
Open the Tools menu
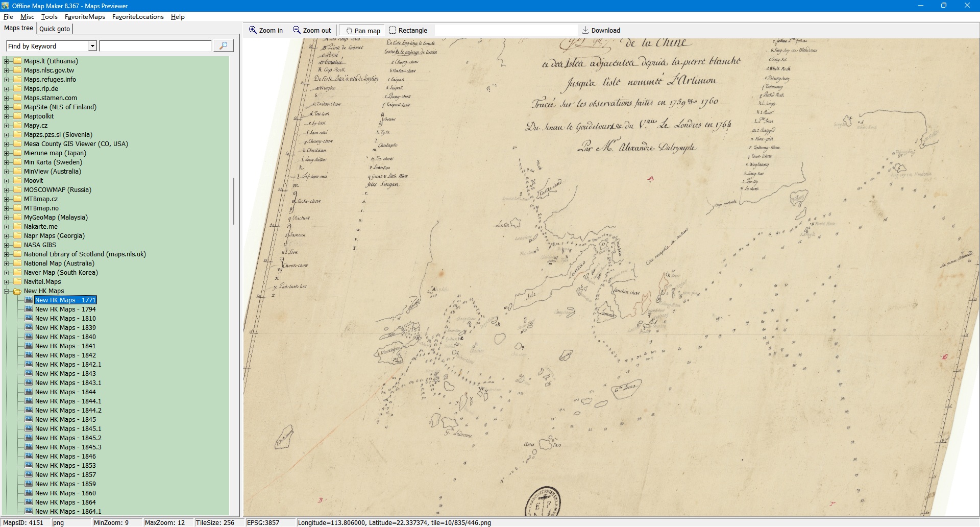pyautogui.click(x=49, y=17)
